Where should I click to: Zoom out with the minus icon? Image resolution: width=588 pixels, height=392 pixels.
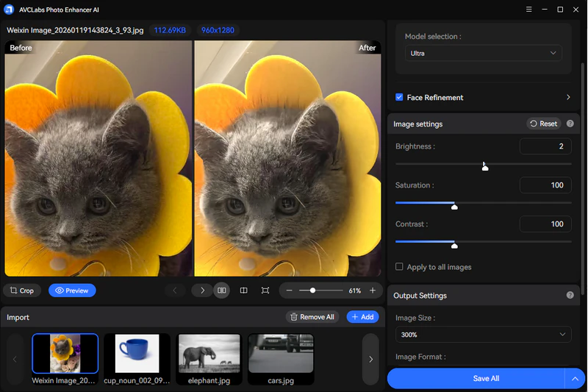(x=289, y=291)
